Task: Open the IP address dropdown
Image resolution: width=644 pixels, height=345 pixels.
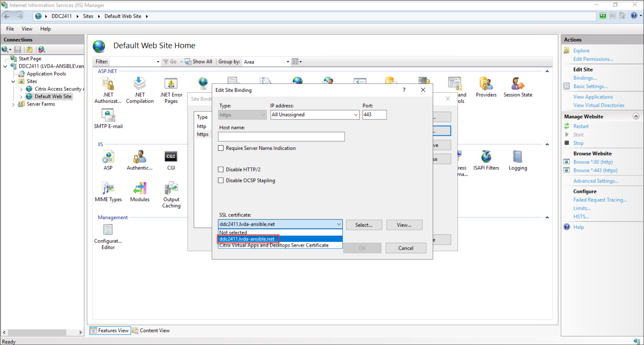Action: point(355,115)
